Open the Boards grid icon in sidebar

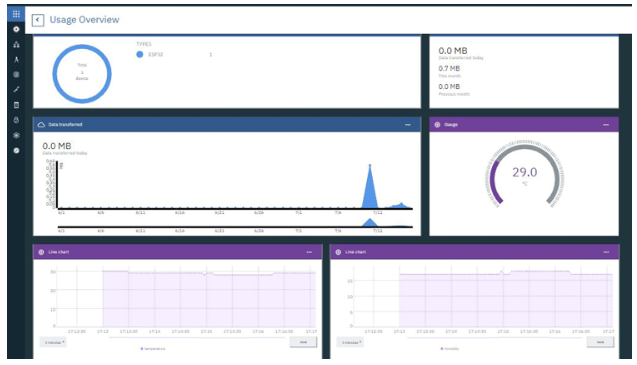tap(16, 14)
